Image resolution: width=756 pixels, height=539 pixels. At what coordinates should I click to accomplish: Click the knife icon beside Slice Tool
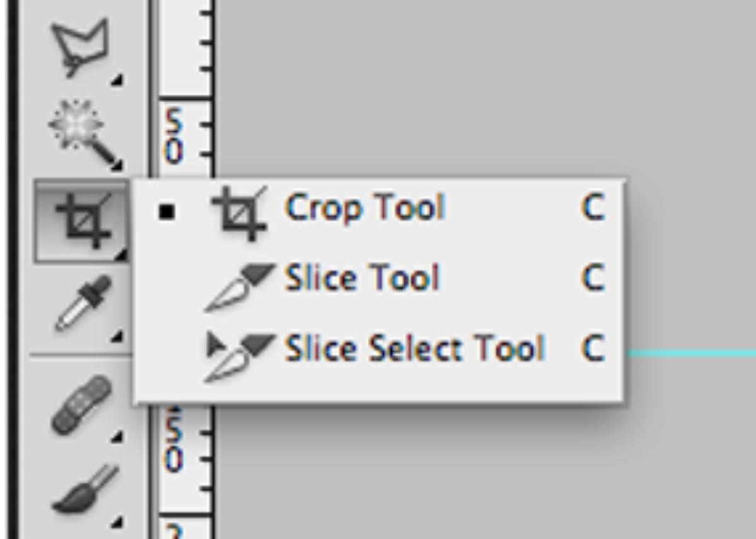(240, 286)
